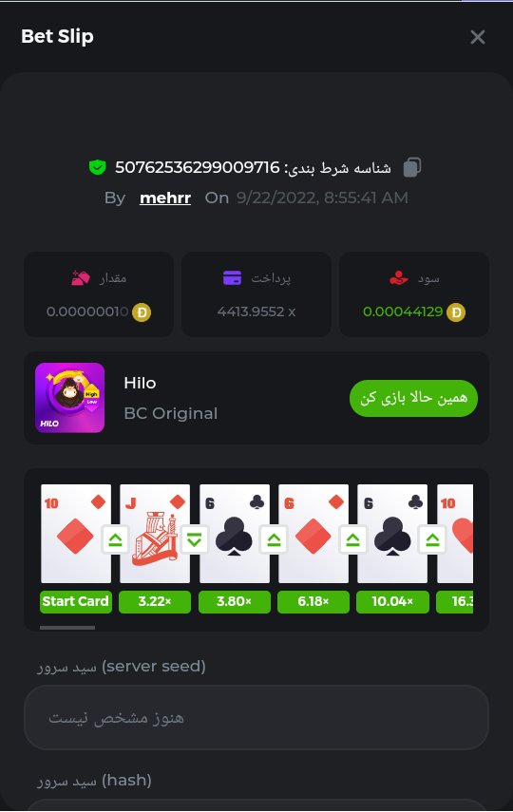Click the purple payout card icon

[232, 278]
